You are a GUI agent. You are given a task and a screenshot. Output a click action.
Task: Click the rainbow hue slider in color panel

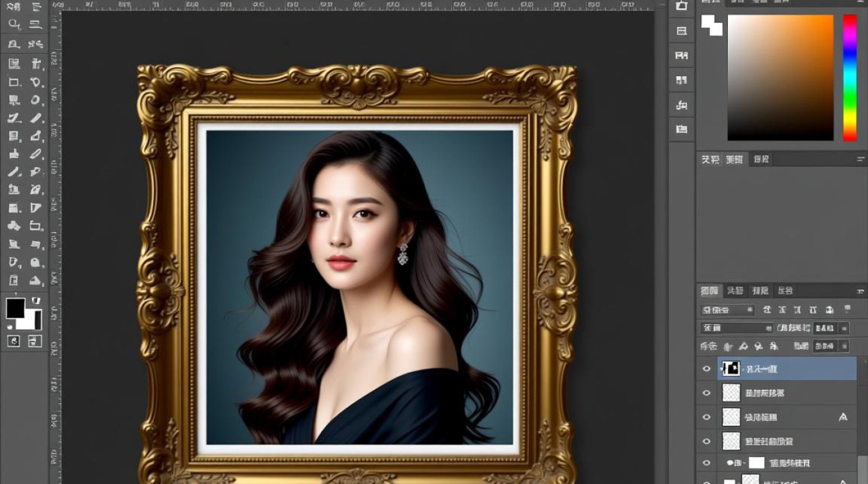pos(850,77)
